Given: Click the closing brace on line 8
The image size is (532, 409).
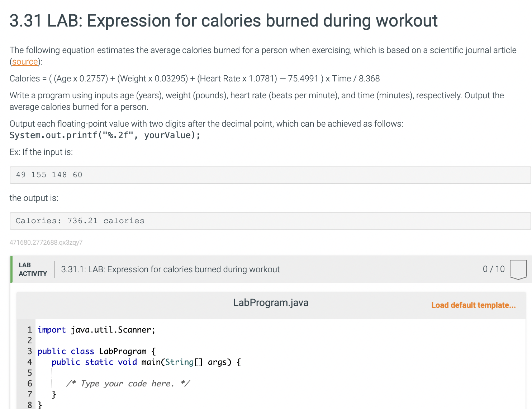Looking at the screenshot, I should (x=39, y=405).
